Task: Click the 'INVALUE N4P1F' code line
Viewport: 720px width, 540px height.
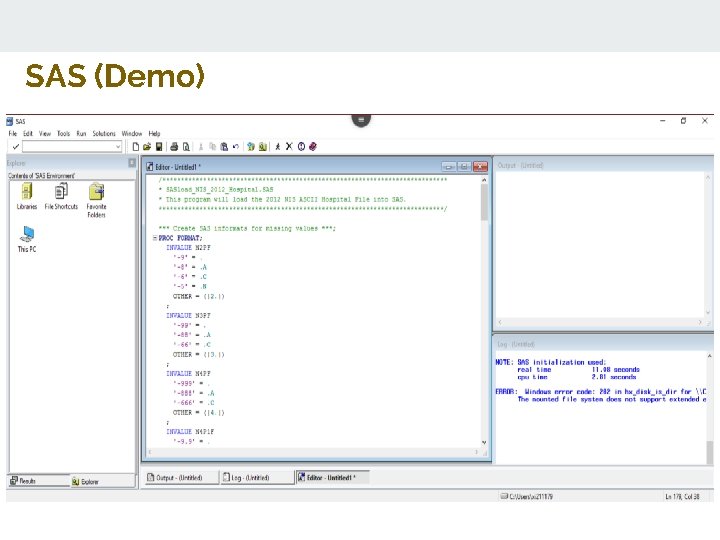Action: (190, 432)
